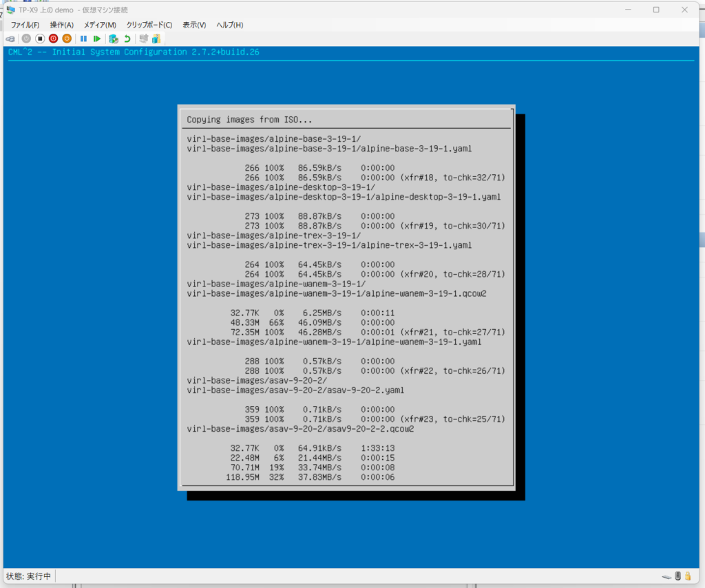
Task: Open the 表示(V) menu
Action: click(x=194, y=25)
